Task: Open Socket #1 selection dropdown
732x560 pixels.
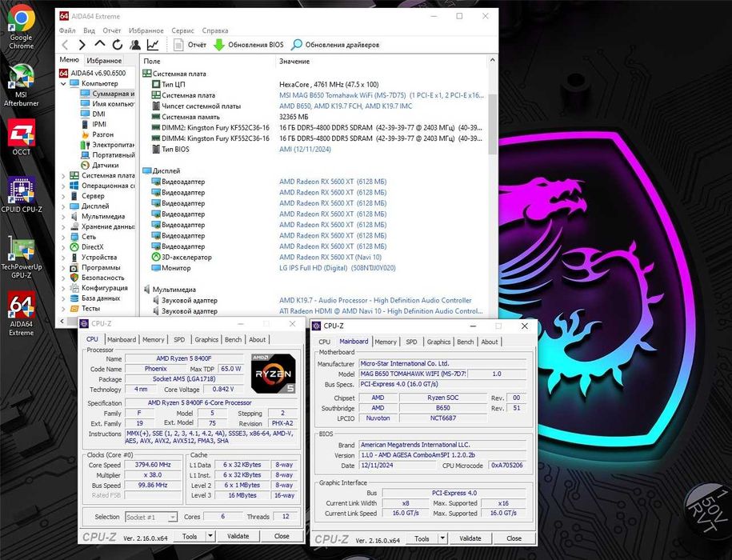Action: [151, 517]
